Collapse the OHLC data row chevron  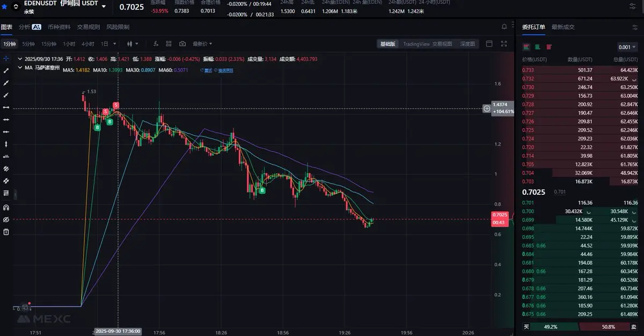pyautogui.click(x=20, y=59)
